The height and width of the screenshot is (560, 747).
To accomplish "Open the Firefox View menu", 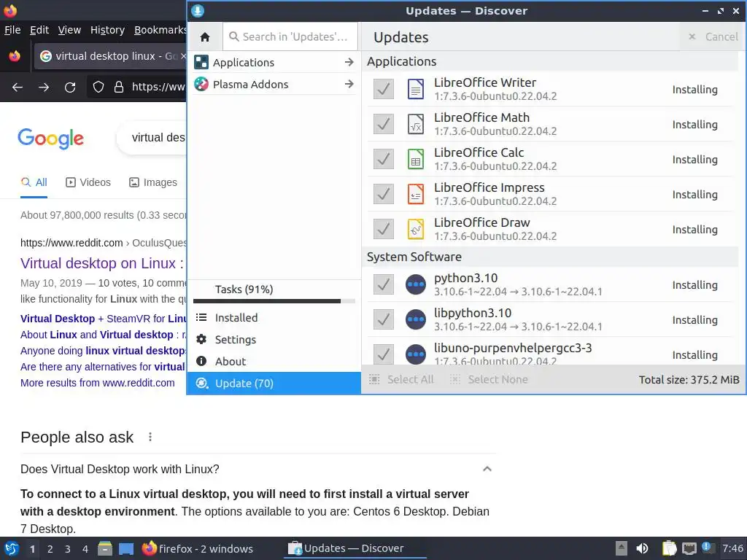I will 69,30.
